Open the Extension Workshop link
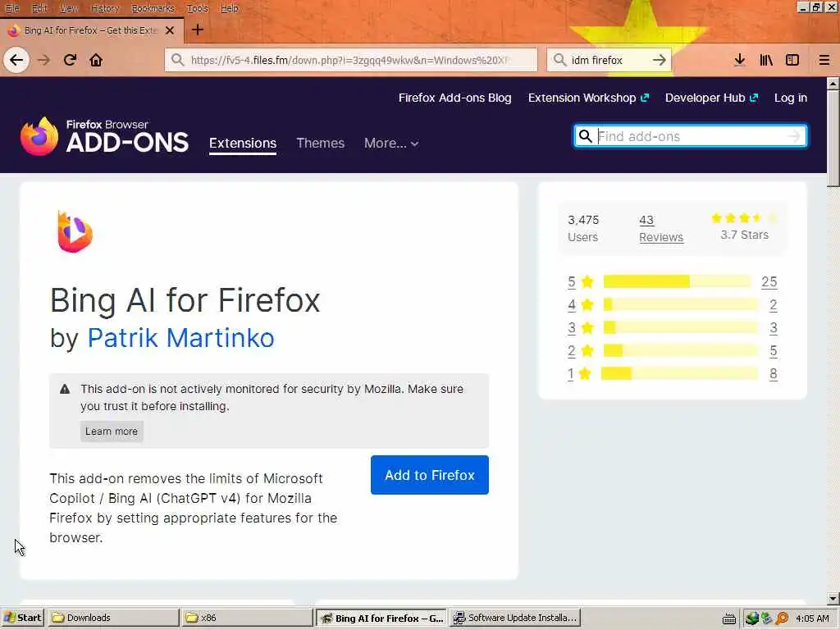This screenshot has width=840, height=630. [x=588, y=98]
